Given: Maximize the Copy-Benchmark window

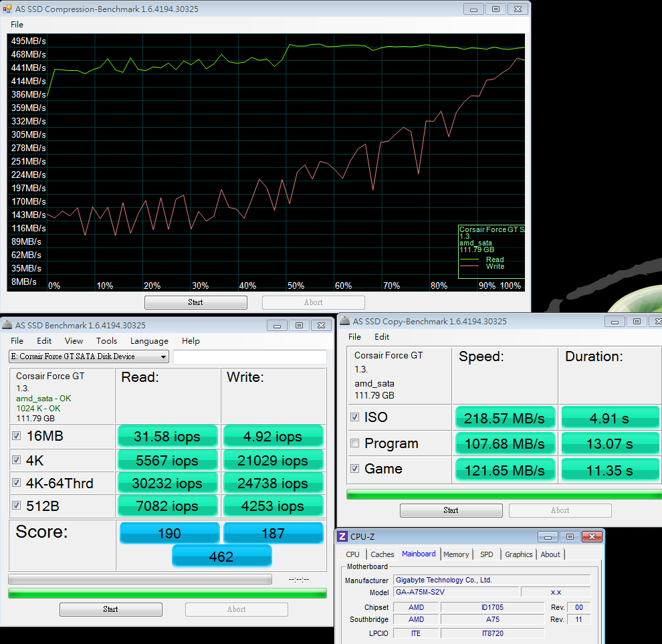Looking at the screenshot, I should point(637,322).
